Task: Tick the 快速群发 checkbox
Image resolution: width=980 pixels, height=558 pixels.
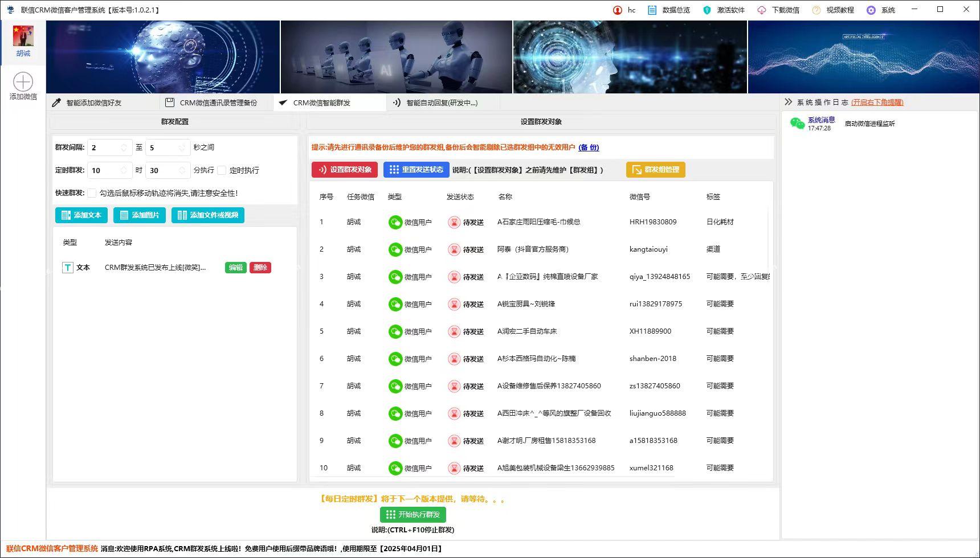Action: 92,193
